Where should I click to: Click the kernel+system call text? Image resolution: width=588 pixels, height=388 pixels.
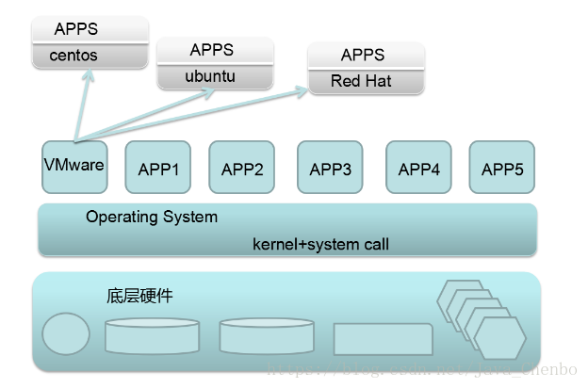click(x=320, y=245)
